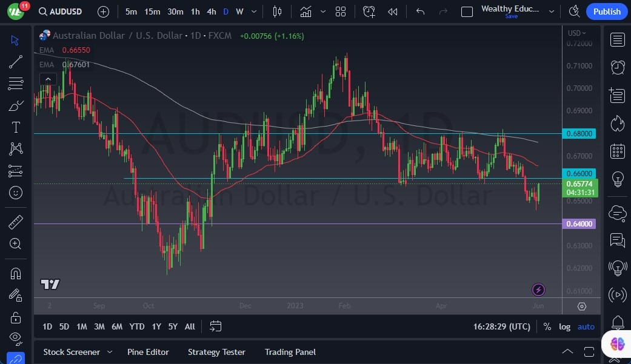Select the Measure ruler tool

click(x=16, y=222)
